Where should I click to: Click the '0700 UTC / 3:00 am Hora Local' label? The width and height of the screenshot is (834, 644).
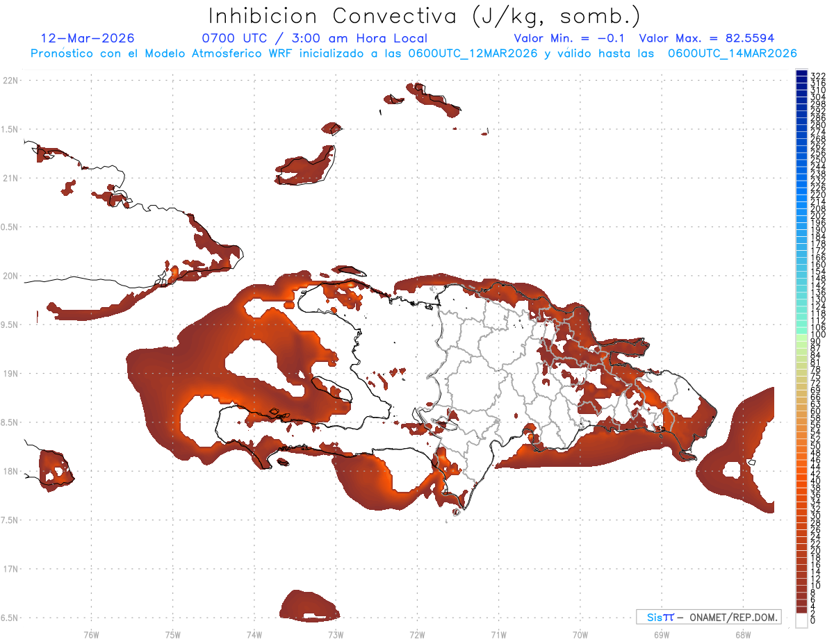pos(314,38)
